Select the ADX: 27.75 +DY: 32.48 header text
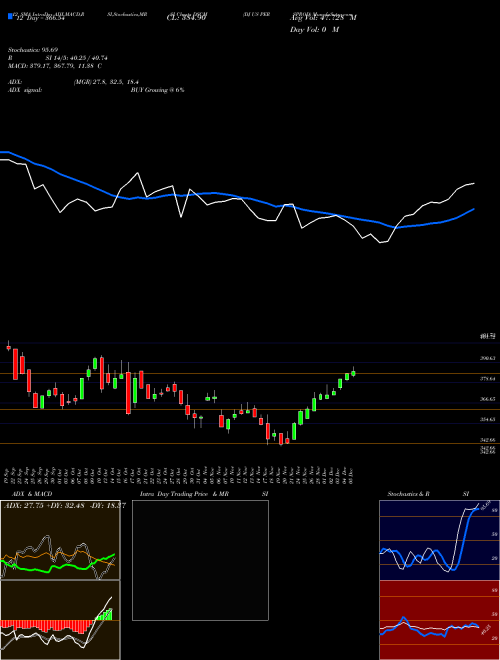500x660 pixels. tap(46, 506)
